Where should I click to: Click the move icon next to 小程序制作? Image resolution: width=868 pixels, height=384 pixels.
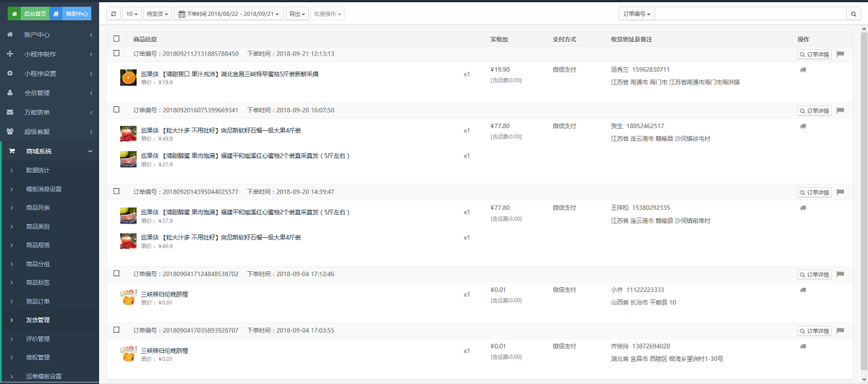point(10,54)
